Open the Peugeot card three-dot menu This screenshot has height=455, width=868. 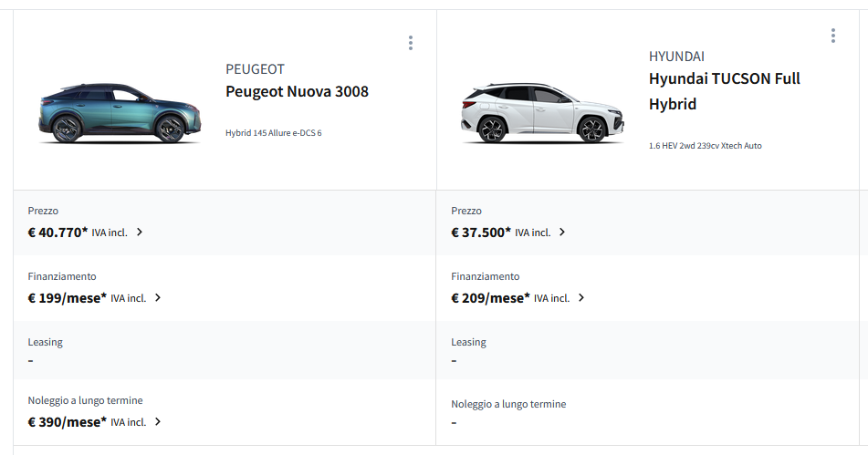[x=411, y=43]
